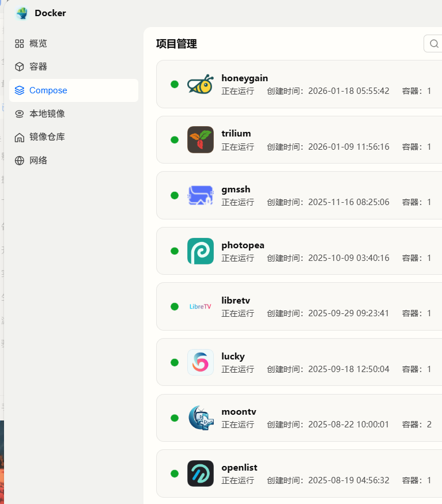Click the 概览 grid icon
The image size is (442, 504).
pyautogui.click(x=19, y=43)
